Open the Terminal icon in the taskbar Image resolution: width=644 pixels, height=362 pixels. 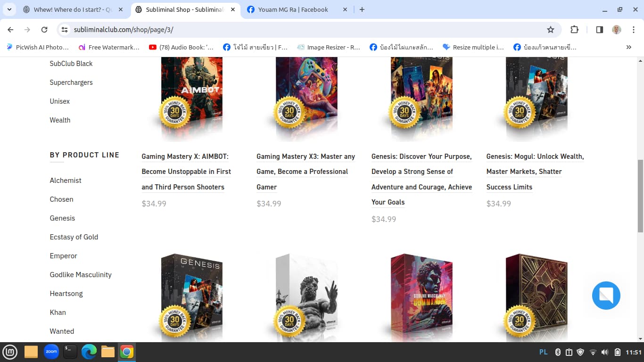pos(70,352)
